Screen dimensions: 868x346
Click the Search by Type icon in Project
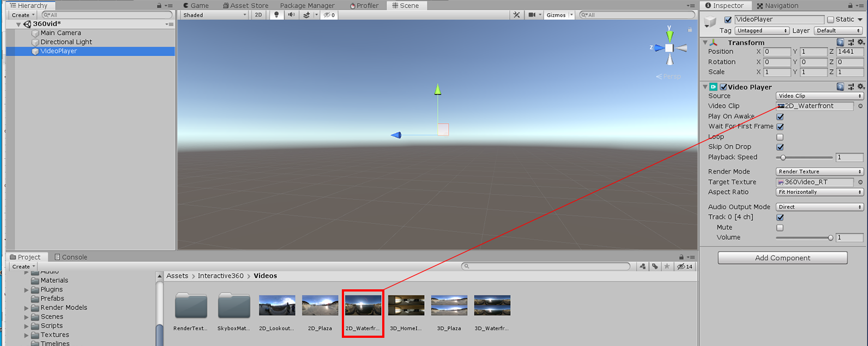(x=643, y=266)
